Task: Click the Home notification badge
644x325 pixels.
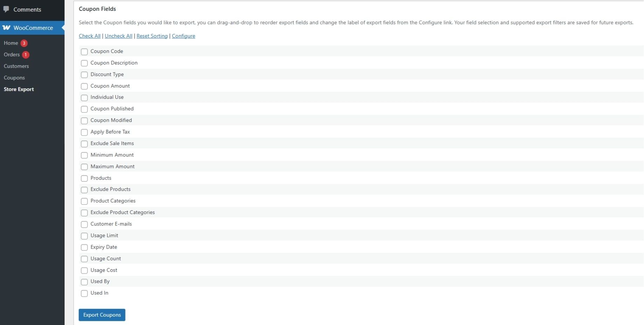Action: (x=24, y=43)
